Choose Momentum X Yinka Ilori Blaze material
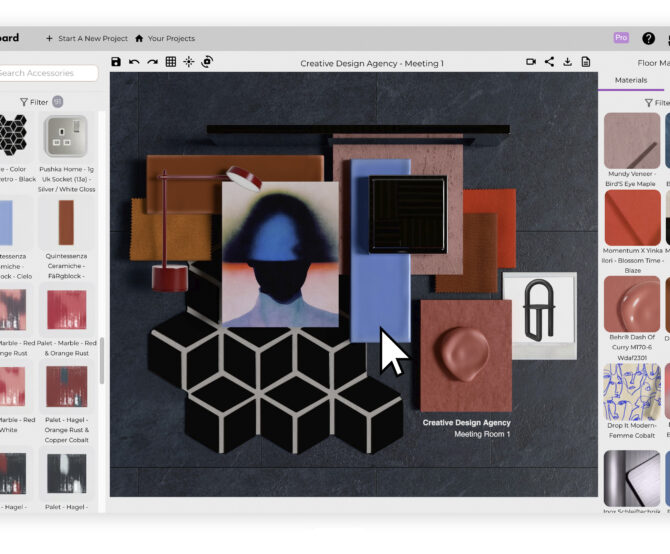The height and width of the screenshot is (554, 670). click(x=632, y=218)
